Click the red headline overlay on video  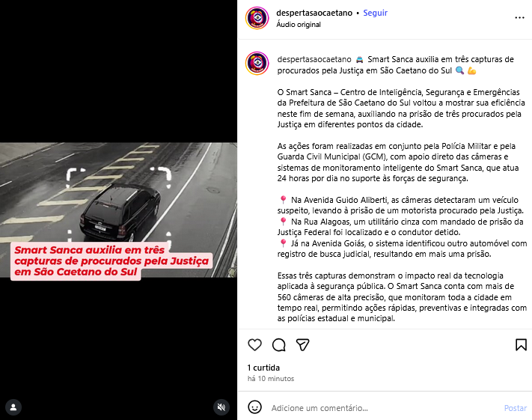tap(111, 261)
